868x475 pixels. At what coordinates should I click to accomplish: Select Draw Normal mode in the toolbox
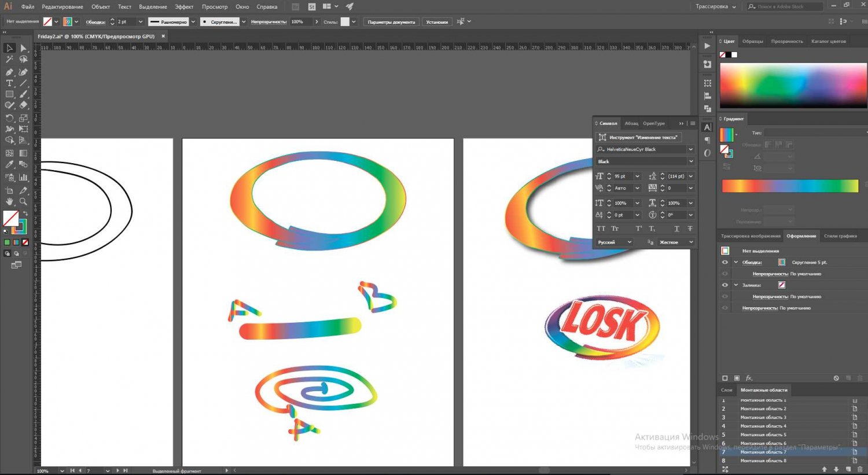(x=7, y=253)
